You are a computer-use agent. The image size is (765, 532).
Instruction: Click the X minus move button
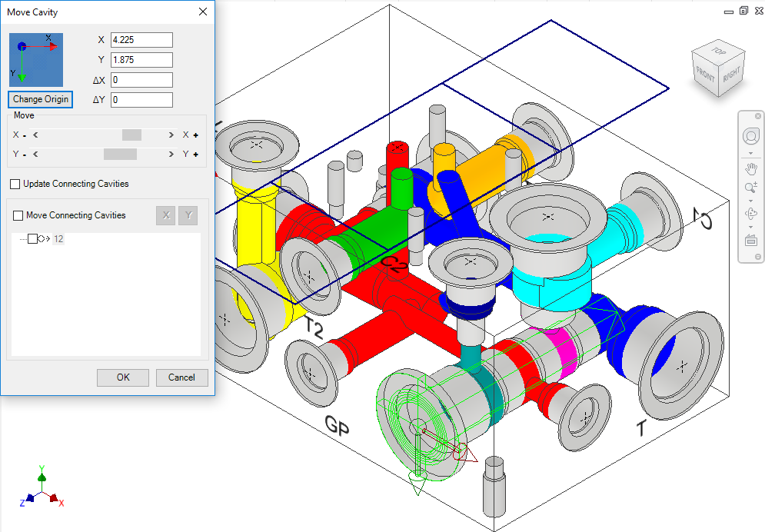(19, 135)
